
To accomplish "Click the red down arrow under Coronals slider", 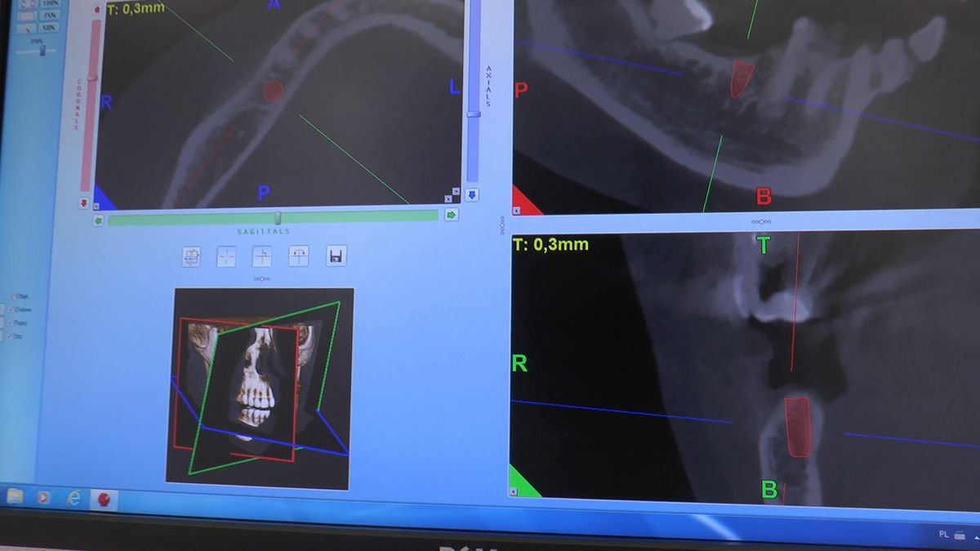I will point(83,203).
